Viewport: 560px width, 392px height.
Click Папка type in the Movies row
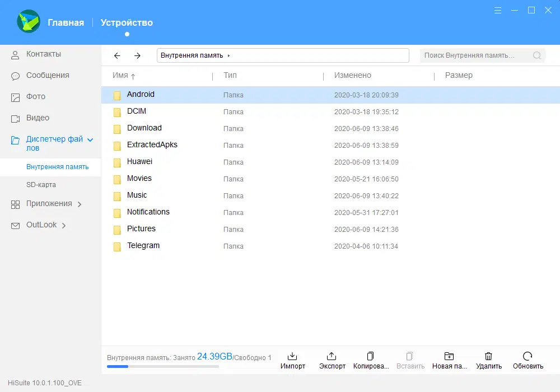point(233,179)
